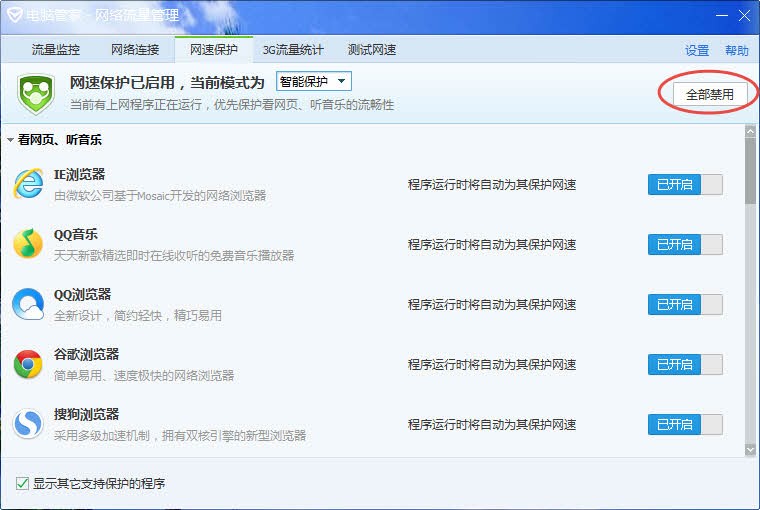Collapse the 看网页、听音乐 section
The height and width of the screenshot is (510, 760).
click(11, 140)
